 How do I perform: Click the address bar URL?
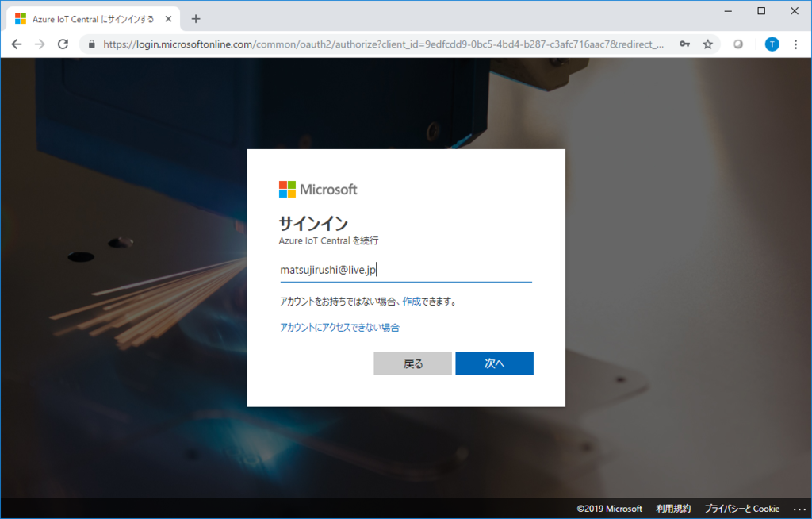pos(383,44)
